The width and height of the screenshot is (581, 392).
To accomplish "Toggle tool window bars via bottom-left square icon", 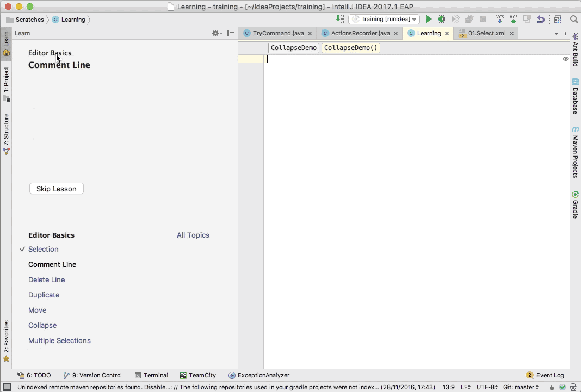I will pos(7,387).
